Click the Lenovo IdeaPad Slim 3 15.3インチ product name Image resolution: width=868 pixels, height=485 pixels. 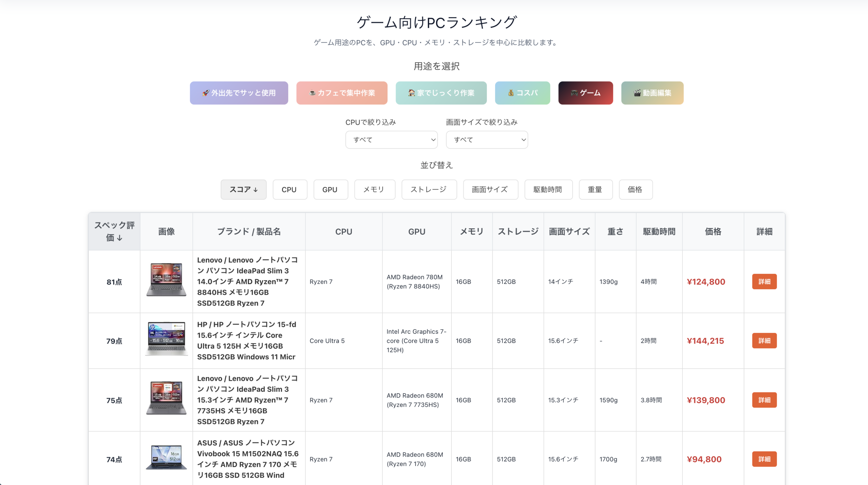coord(248,400)
